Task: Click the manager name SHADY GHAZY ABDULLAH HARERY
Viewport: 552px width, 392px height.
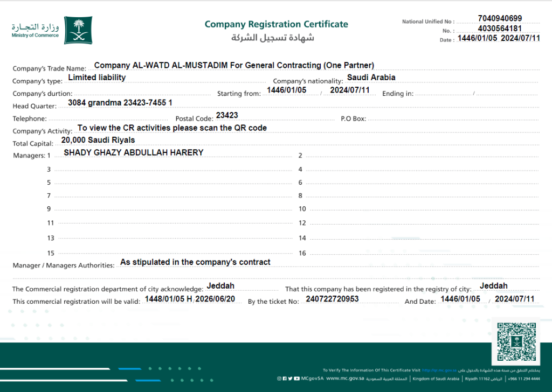Action: tap(133, 152)
